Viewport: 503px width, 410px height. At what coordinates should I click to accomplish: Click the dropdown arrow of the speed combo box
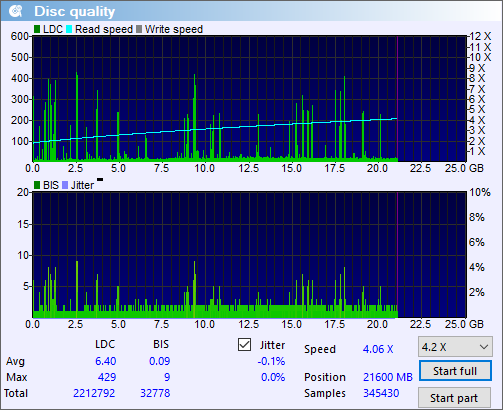tap(484, 347)
